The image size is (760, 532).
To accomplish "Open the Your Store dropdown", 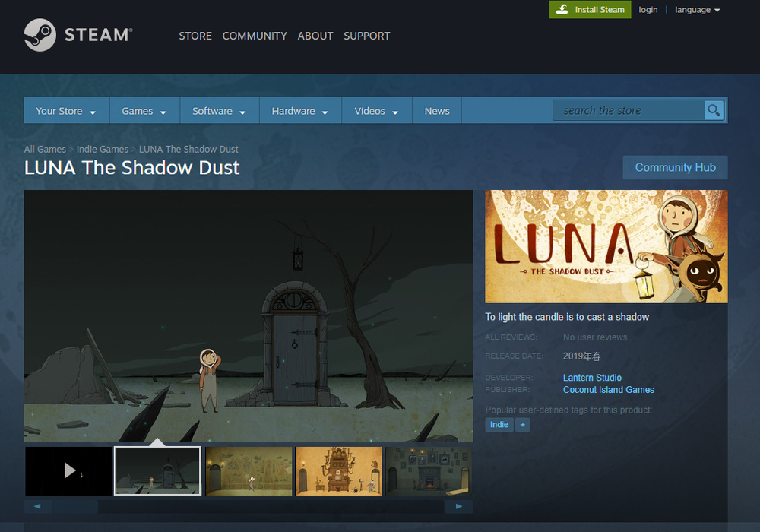I will [x=66, y=111].
